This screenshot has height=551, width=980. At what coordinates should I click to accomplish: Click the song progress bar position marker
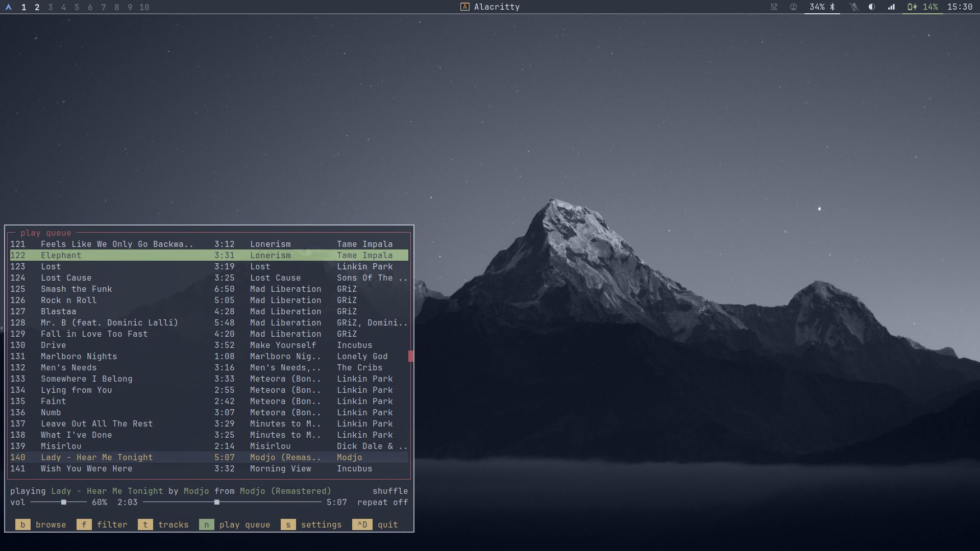coord(217,502)
